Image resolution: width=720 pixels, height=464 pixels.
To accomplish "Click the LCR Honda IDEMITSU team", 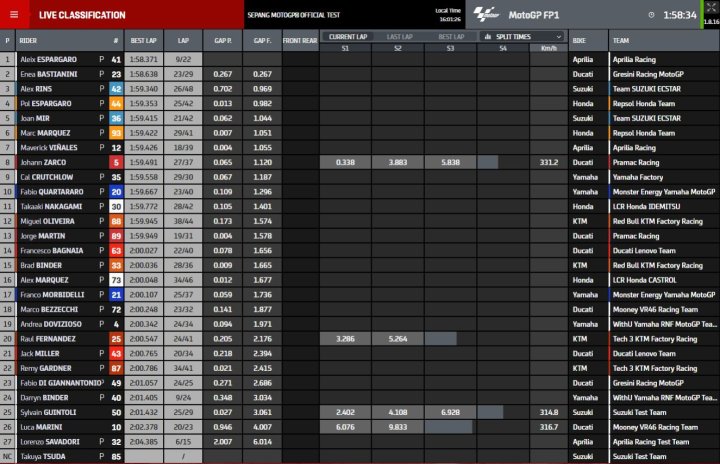I will coord(647,206).
